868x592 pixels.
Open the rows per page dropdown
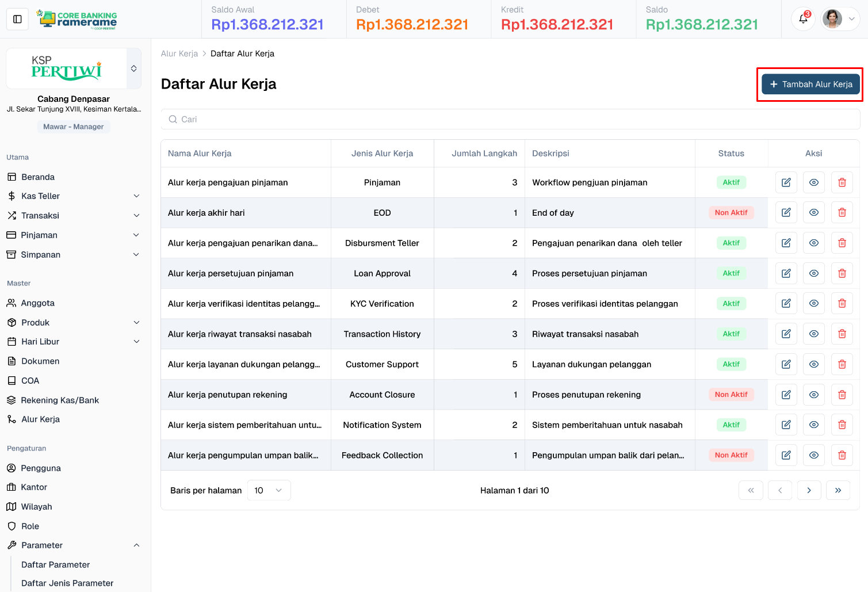[x=269, y=490]
